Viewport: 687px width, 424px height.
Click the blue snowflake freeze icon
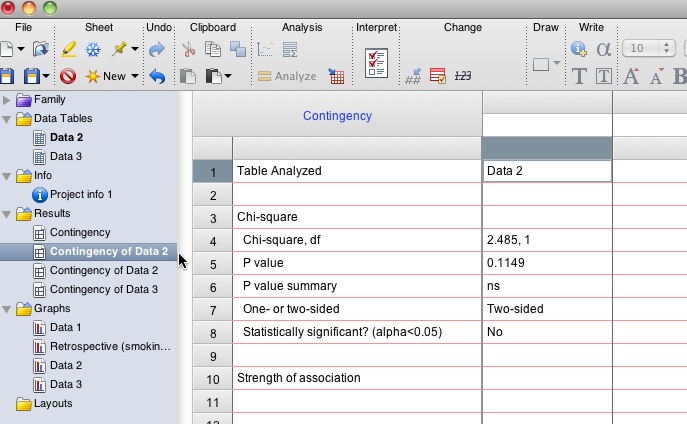[93, 49]
